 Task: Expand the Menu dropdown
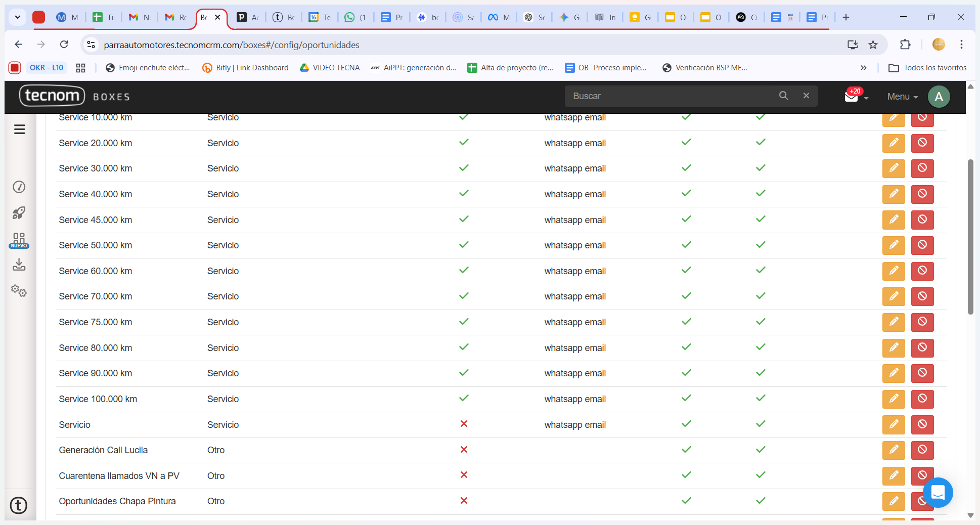click(x=902, y=97)
